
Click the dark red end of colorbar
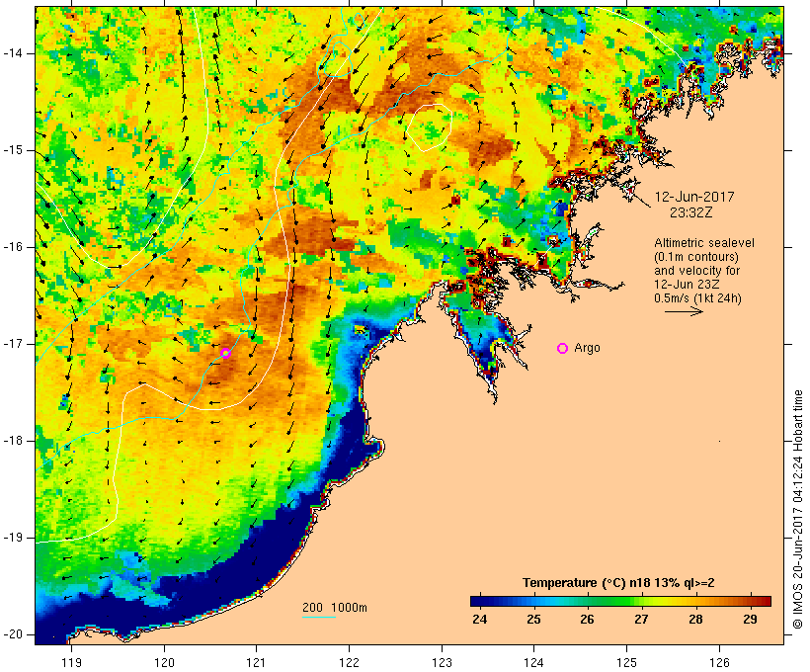point(765,601)
